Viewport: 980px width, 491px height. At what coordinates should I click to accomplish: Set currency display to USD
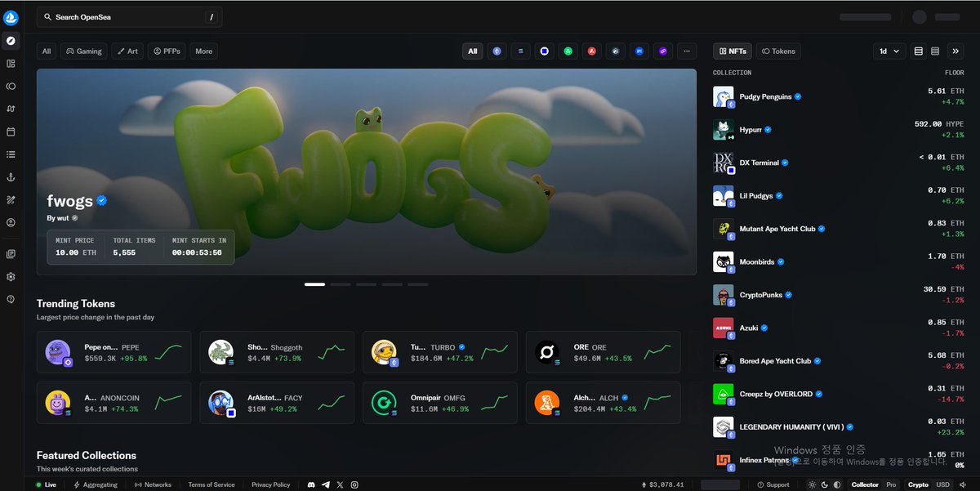tap(942, 484)
